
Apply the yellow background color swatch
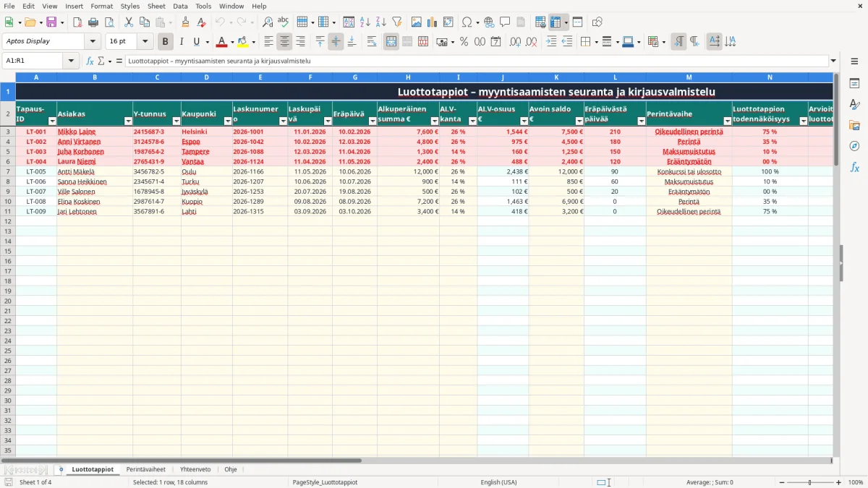(242, 42)
